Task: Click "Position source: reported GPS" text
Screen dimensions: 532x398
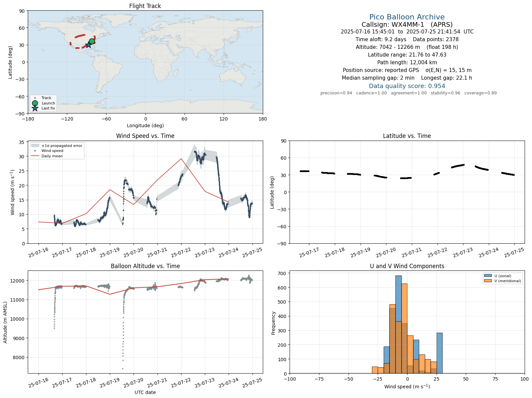Action: [x=381, y=70]
